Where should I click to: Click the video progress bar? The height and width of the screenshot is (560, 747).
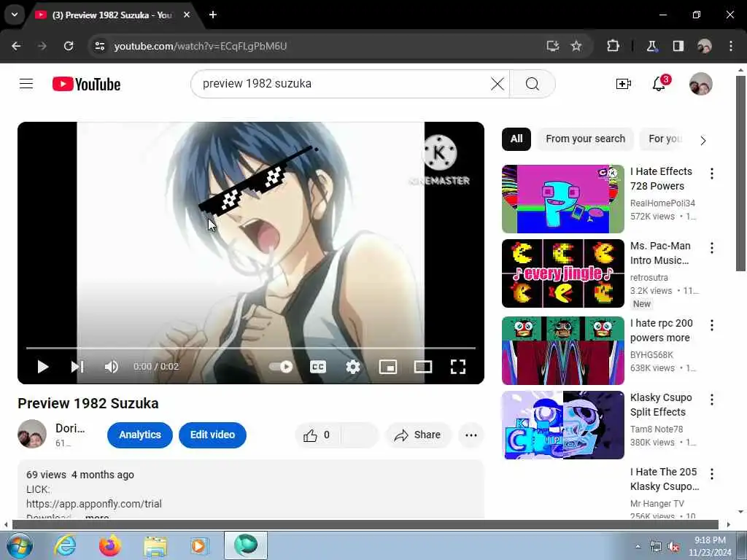[251, 348]
